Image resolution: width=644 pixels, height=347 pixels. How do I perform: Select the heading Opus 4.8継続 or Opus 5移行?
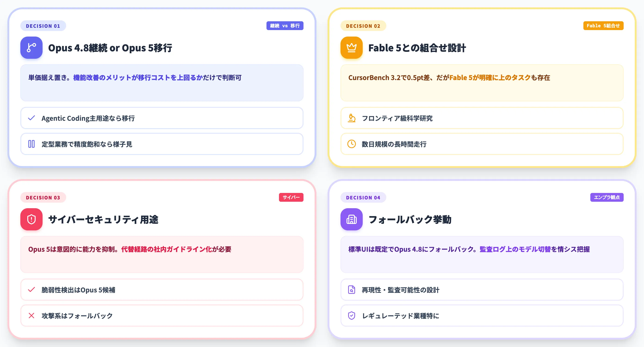point(110,48)
